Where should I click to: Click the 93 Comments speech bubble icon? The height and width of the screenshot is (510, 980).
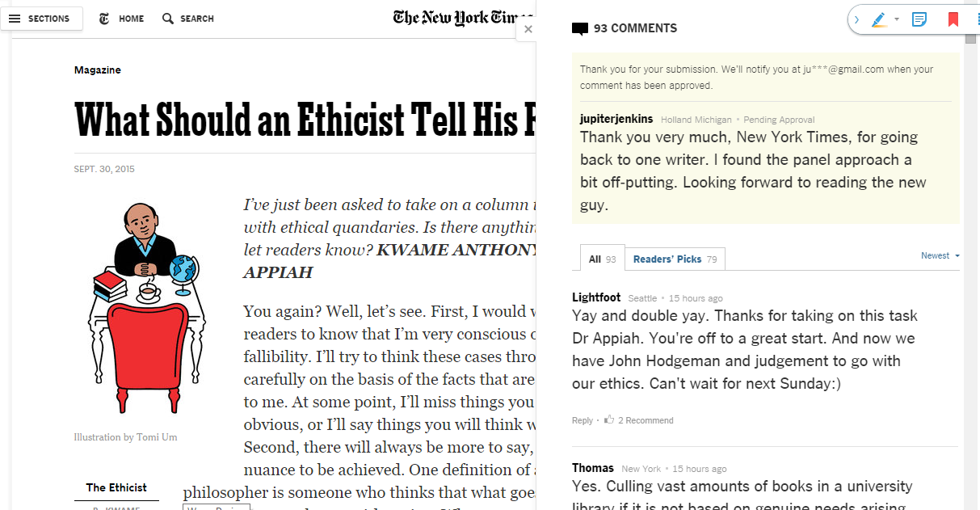(x=579, y=29)
